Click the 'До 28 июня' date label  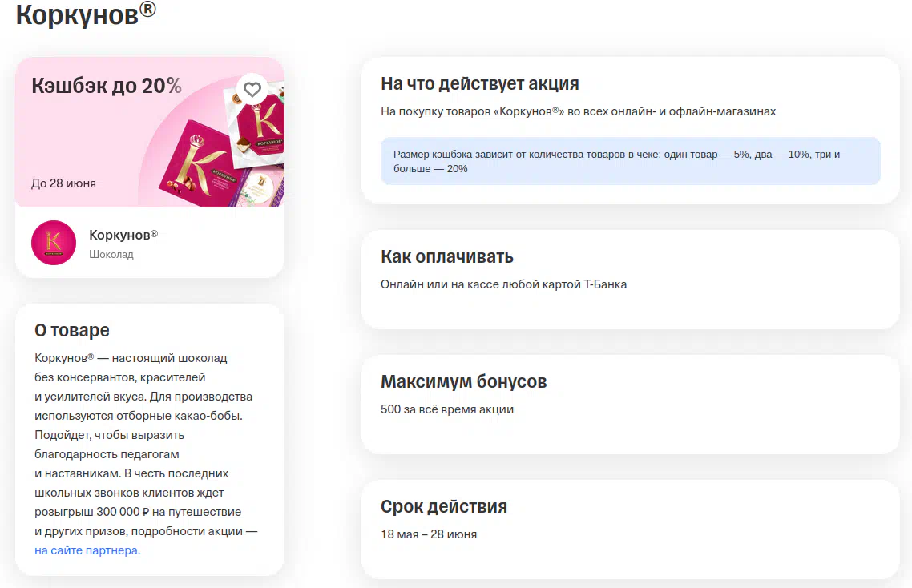tap(63, 183)
